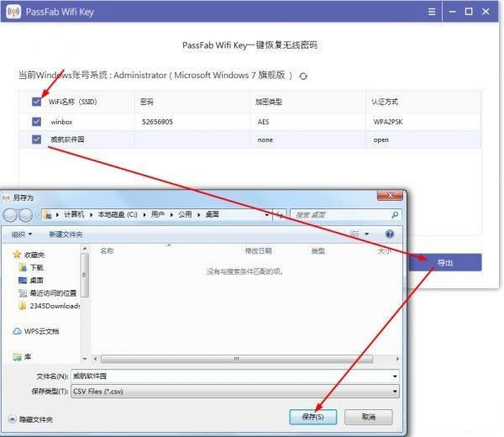The width and height of the screenshot is (504, 437).
Task: Toggle the select-all WiFi name header checkbox
Action: pyautogui.click(x=36, y=102)
